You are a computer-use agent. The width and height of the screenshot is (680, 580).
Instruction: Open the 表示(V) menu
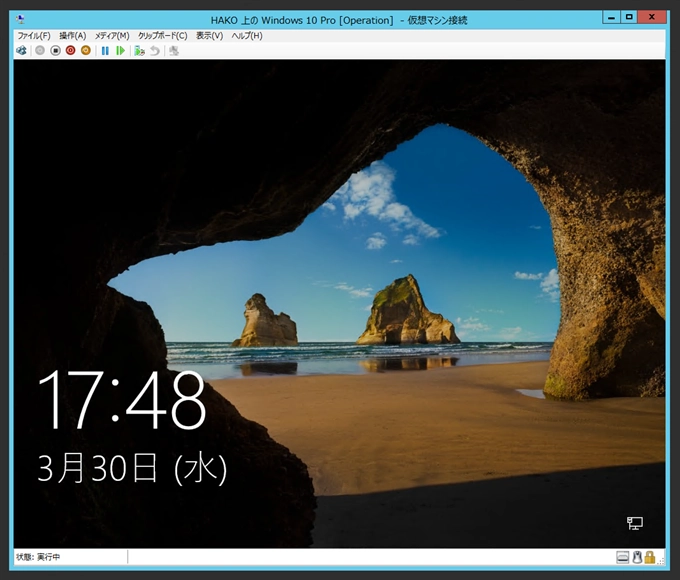(x=209, y=36)
